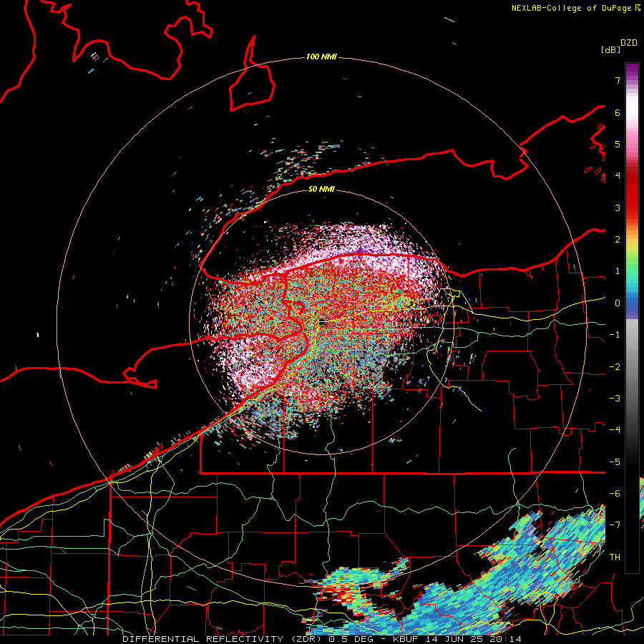Click the 0 value on the scale
This screenshot has height=644, width=644.
(618, 303)
